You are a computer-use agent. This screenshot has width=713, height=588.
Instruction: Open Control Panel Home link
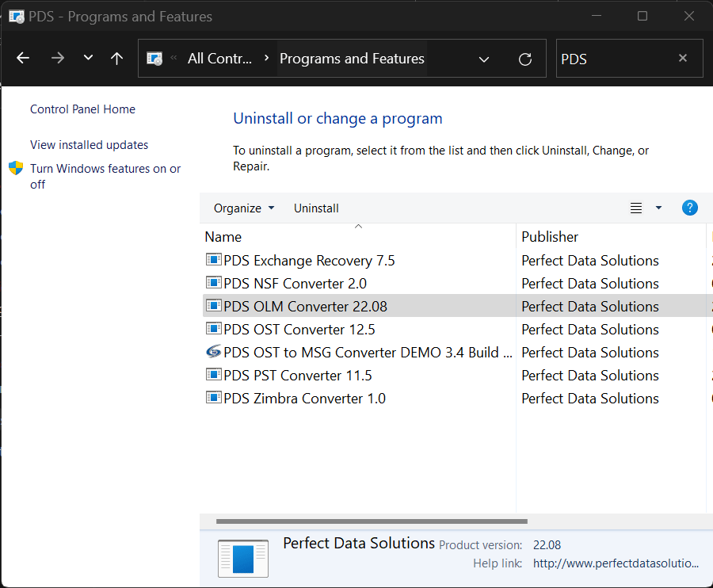(x=82, y=109)
